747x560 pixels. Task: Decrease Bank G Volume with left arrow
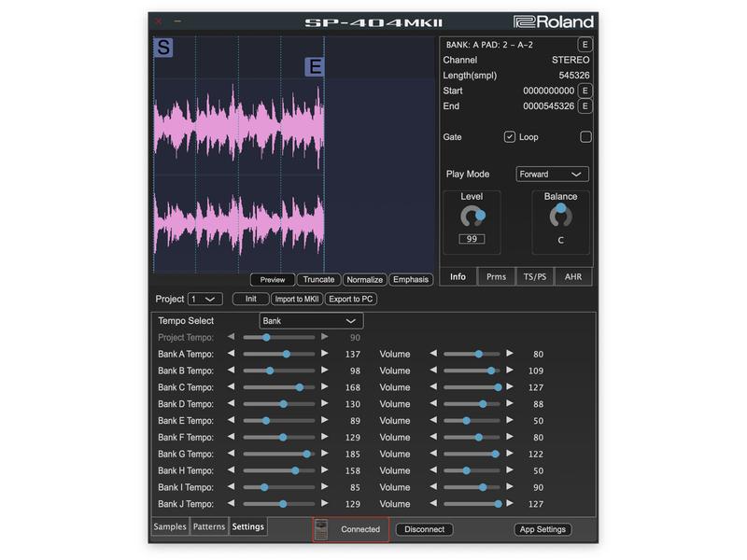pos(433,454)
